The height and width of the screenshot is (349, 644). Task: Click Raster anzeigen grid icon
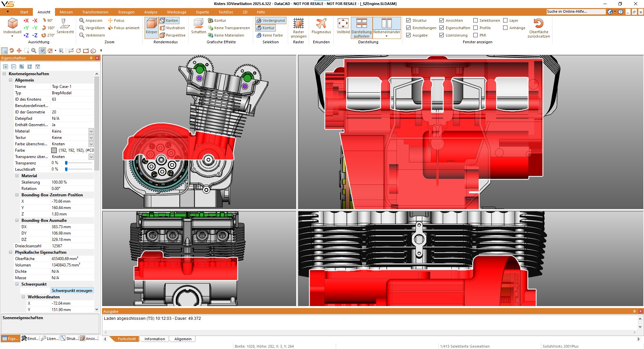click(298, 24)
